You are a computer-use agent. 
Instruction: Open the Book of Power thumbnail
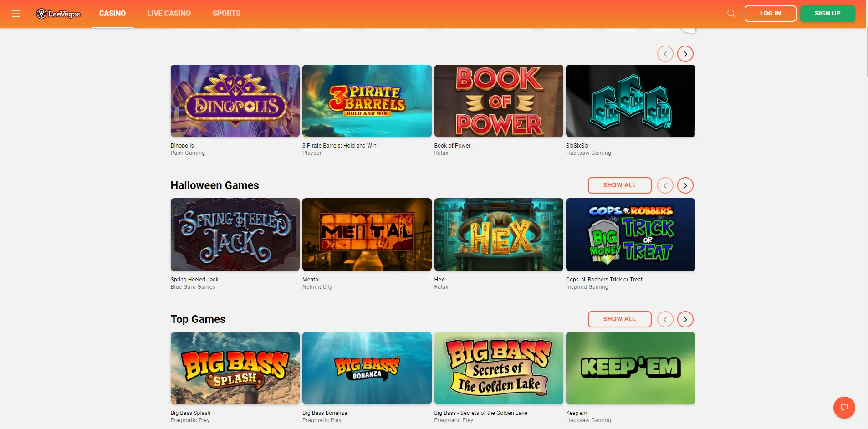coord(499,101)
